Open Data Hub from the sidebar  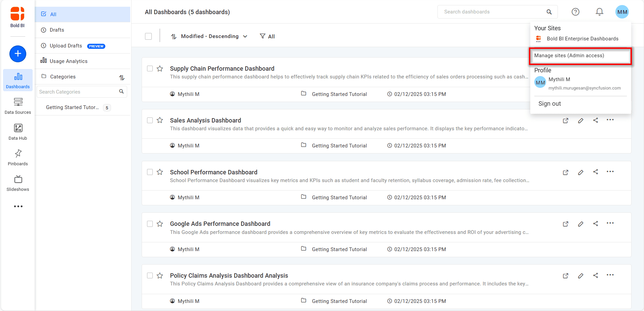coord(17,131)
